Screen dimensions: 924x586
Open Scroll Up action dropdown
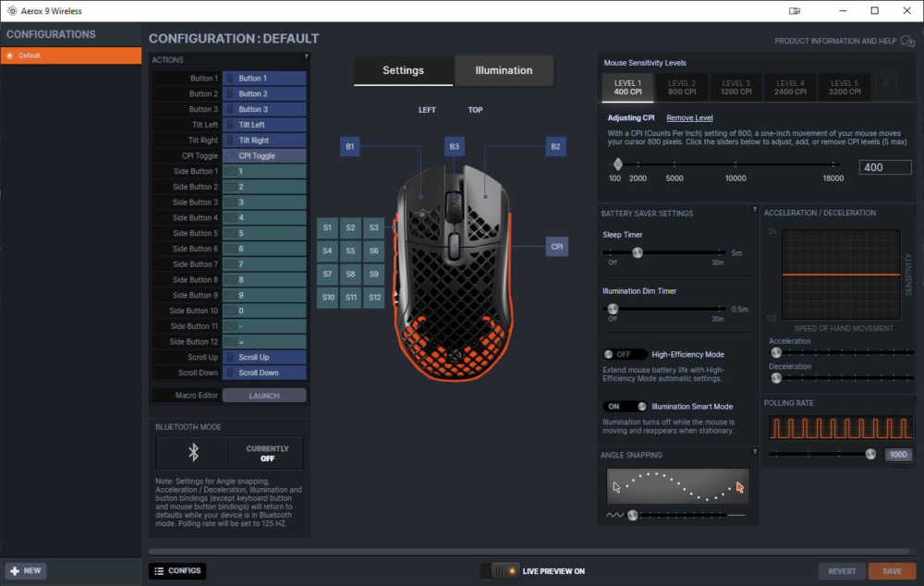point(264,358)
